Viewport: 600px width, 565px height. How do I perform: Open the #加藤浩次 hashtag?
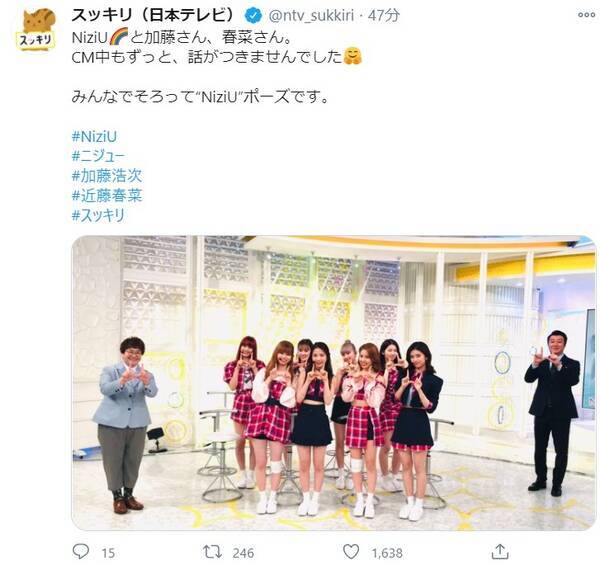107,176
